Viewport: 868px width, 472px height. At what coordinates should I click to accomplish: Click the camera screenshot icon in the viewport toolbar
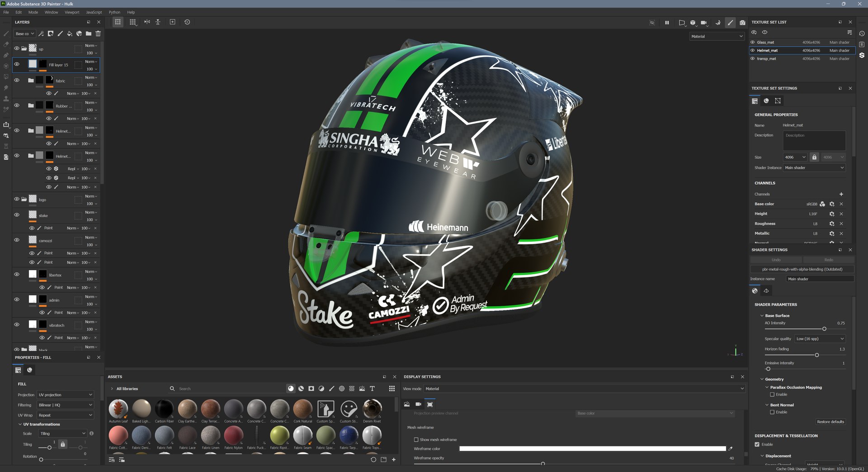742,22
